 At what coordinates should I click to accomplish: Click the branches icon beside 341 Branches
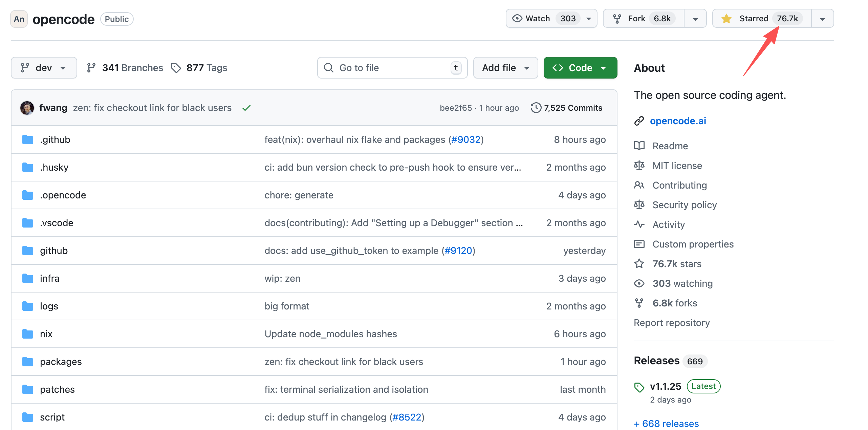(x=91, y=68)
